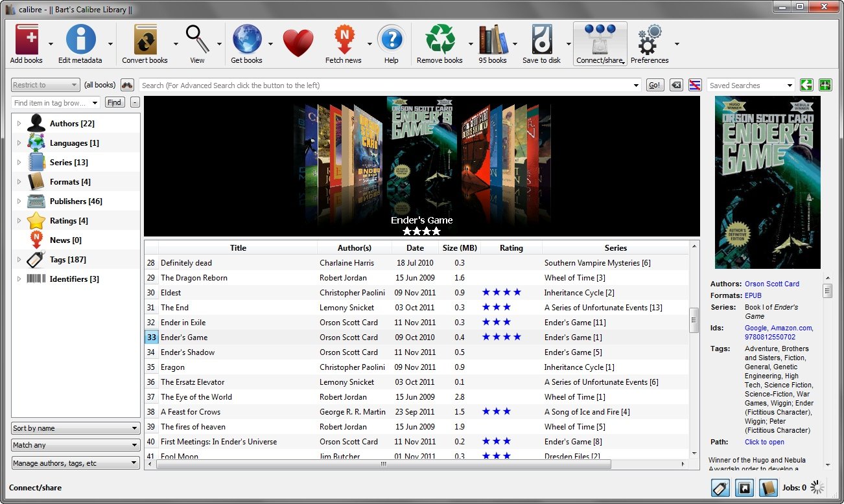The height and width of the screenshot is (504, 844).
Task: Clear the search with reset icon
Action: click(676, 85)
